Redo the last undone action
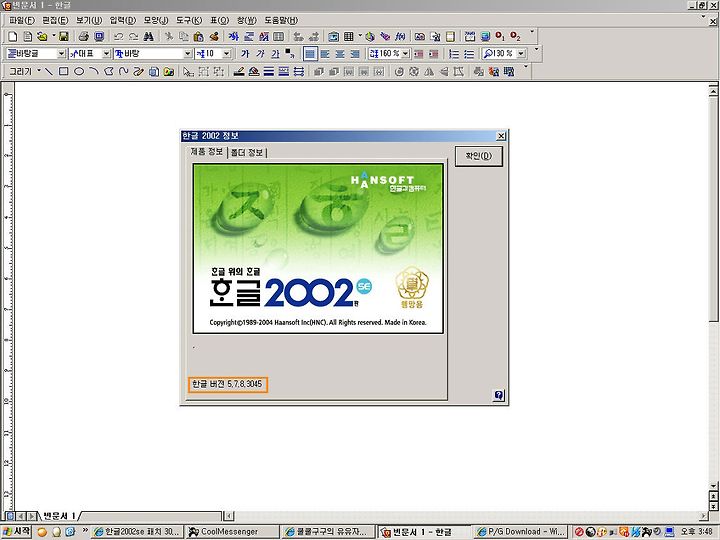 click(x=133, y=36)
